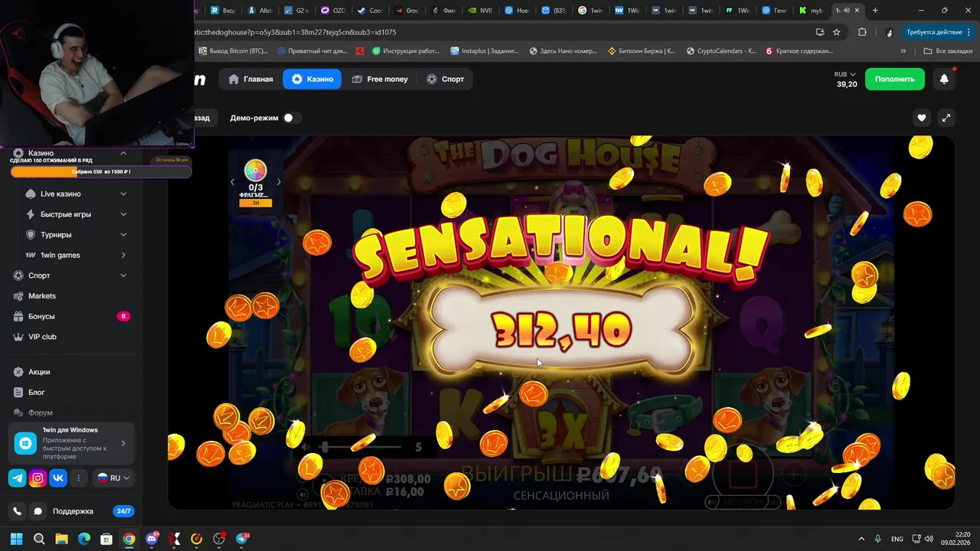The image size is (980, 551).
Task: Click the streamer webcam overlay
Action: (96, 73)
